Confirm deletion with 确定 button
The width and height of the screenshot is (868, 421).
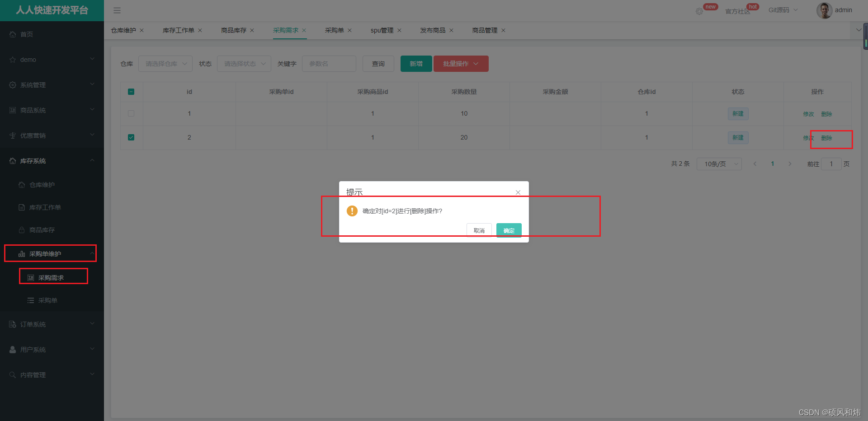pos(509,230)
